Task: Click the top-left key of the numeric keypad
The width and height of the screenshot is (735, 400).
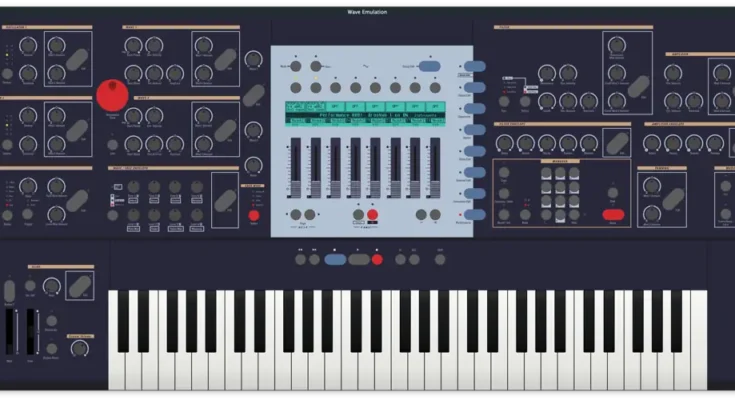Action: pos(546,174)
